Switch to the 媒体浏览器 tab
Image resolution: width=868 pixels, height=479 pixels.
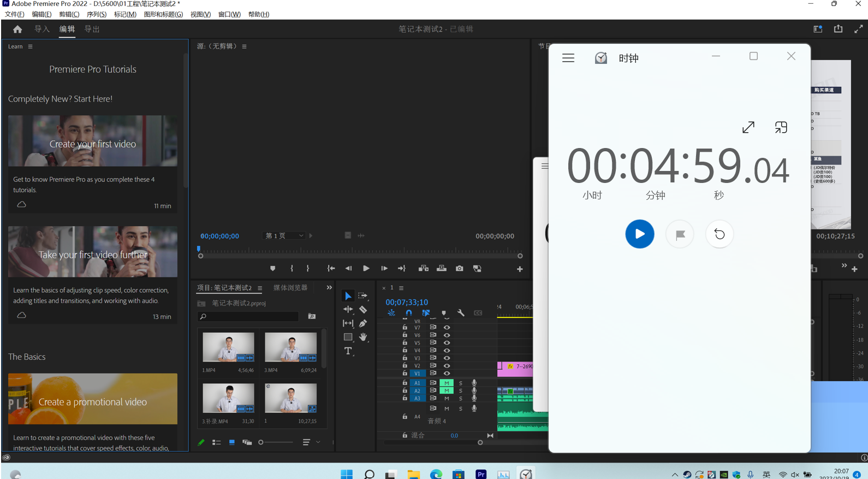coord(290,288)
